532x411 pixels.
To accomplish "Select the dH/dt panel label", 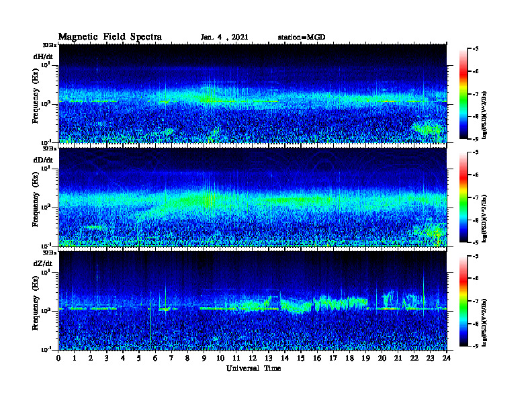I will click(x=43, y=56).
